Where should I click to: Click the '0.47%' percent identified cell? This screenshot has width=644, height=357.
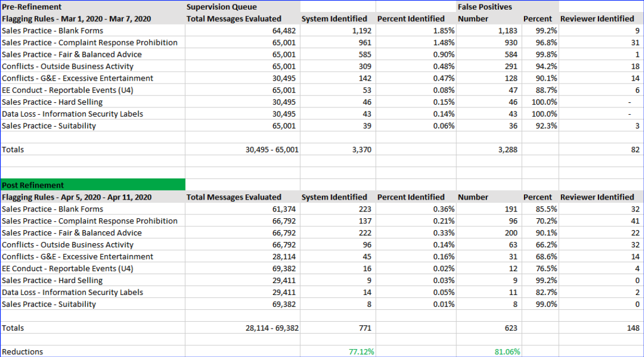pos(416,78)
